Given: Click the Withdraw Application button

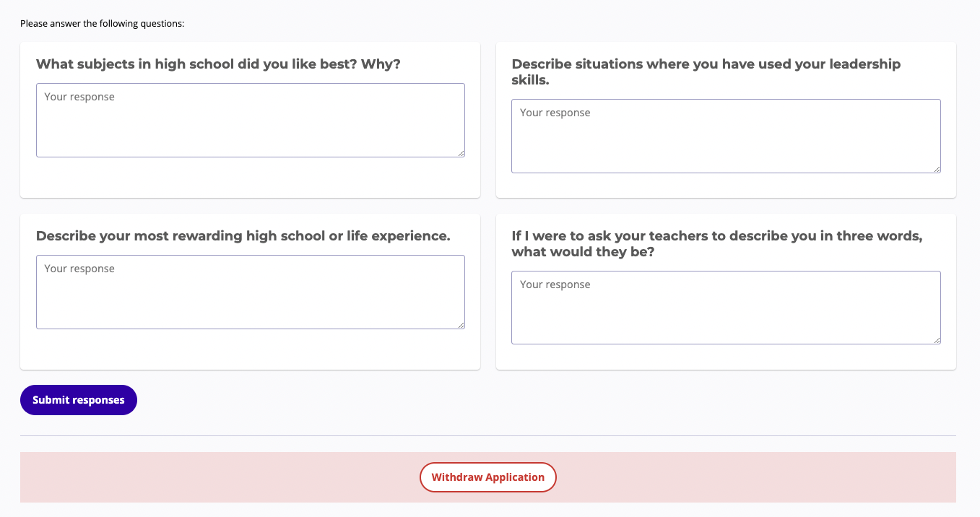Looking at the screenshot, I should [x=488, y=477].
